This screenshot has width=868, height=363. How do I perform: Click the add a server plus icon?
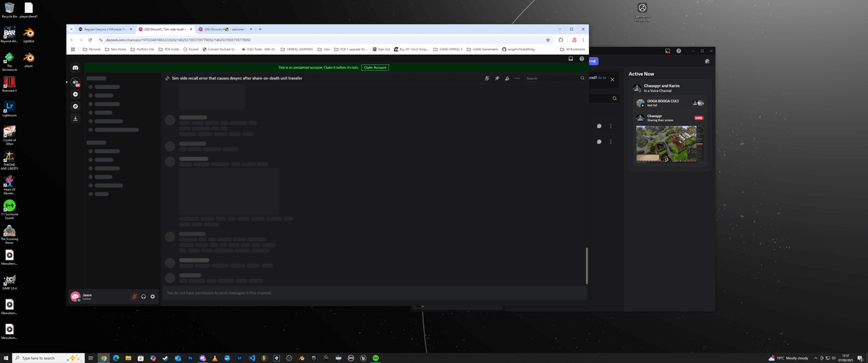tap(75, 94)
